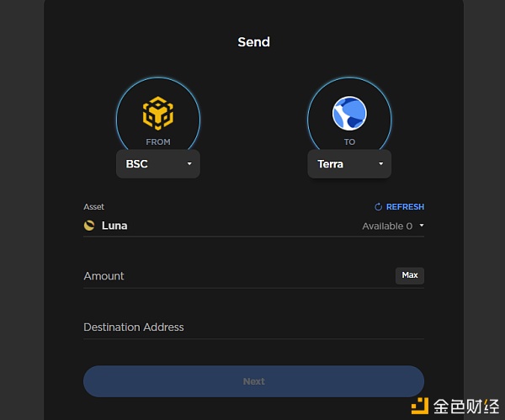Click the Next button
Viewport: 505px width, 420px height.
tap(254, 381)
